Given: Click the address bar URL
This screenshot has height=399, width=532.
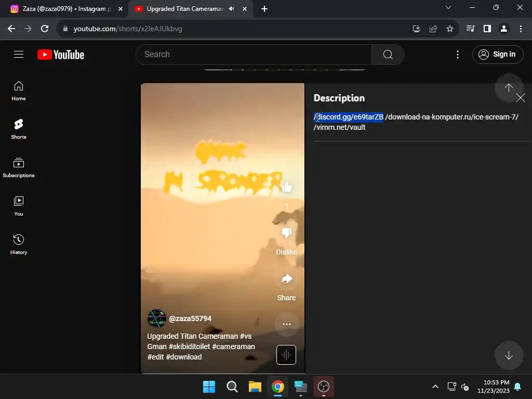Looking at the screenshot, I should (128, 29).
